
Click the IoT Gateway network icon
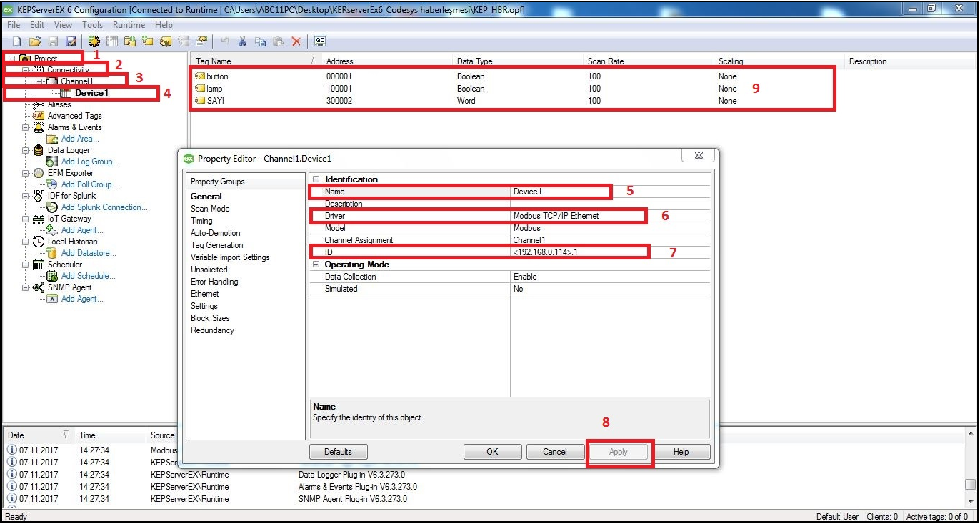point(39,219)
